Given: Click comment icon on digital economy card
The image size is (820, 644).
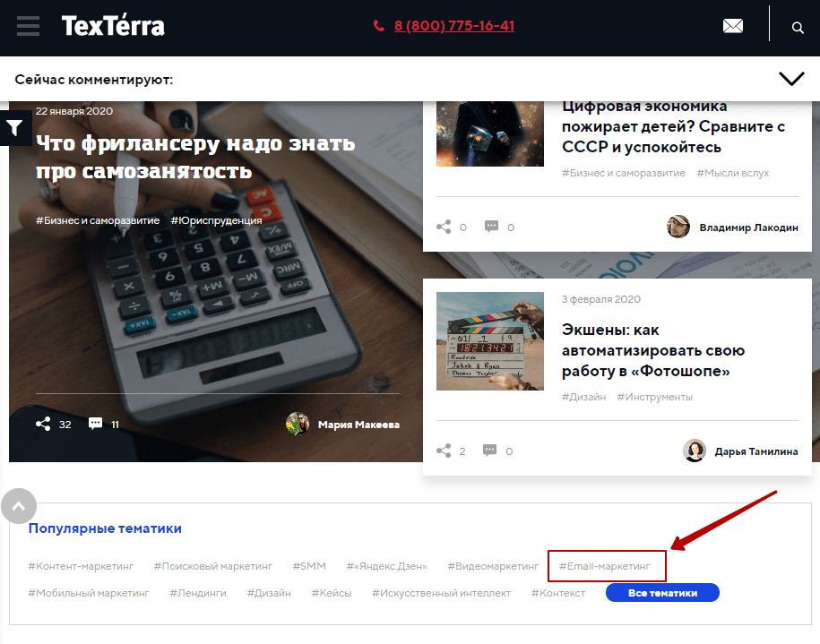Looking at the screenshot, I should pyautogui.click(x=491, y=227).
